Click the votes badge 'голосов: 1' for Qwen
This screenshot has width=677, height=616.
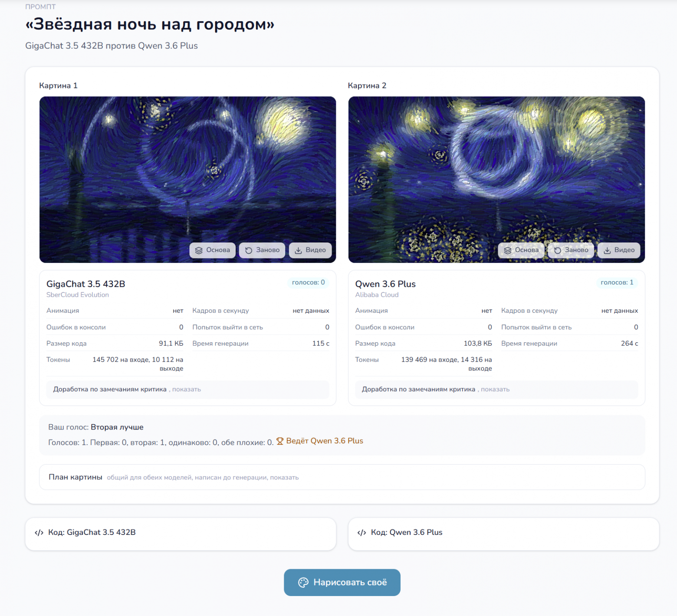617,282
